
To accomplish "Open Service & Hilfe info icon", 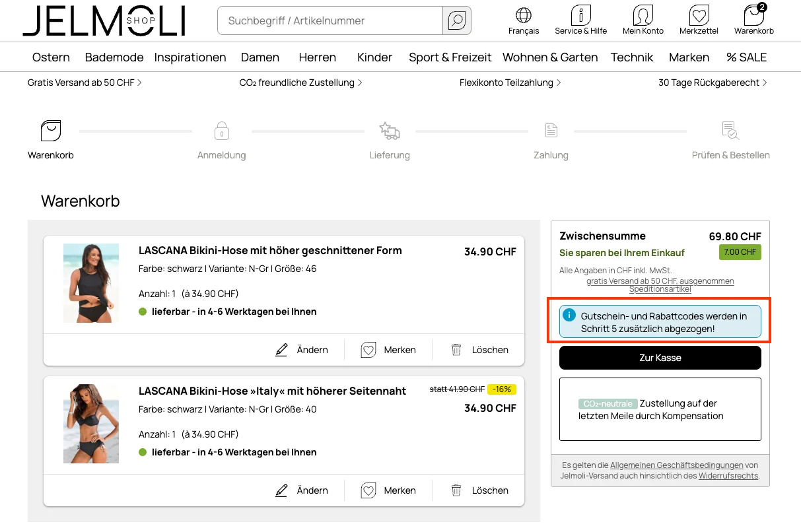I will pos(580,15).
